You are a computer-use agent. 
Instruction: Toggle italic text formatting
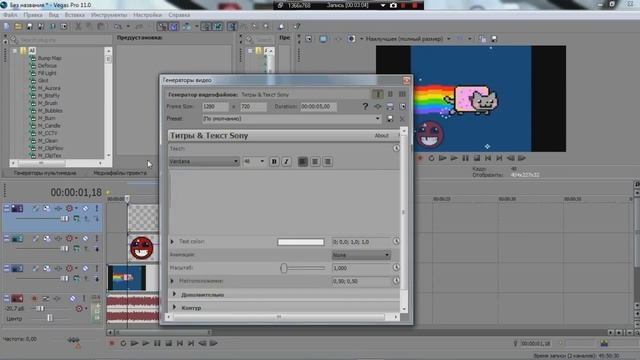286,162
